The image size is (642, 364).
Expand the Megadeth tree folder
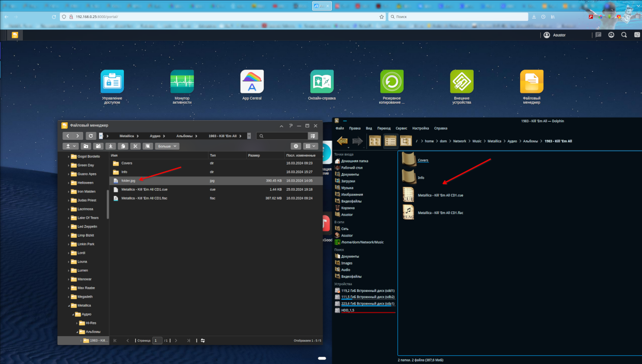[69, 296]
